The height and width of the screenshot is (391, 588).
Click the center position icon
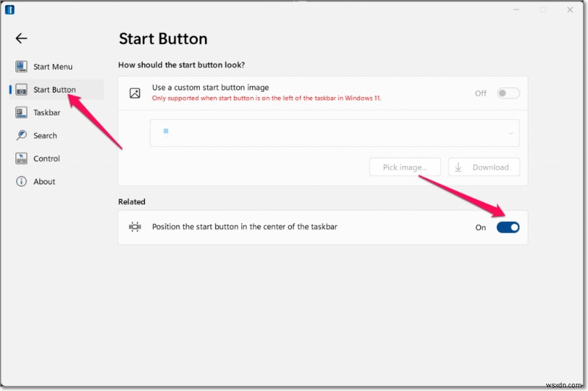[x=135, y=227]
